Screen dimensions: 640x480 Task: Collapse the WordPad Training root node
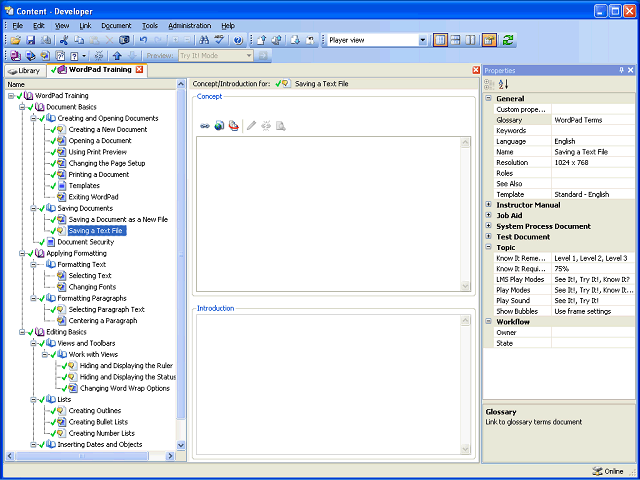click(11, 96)
